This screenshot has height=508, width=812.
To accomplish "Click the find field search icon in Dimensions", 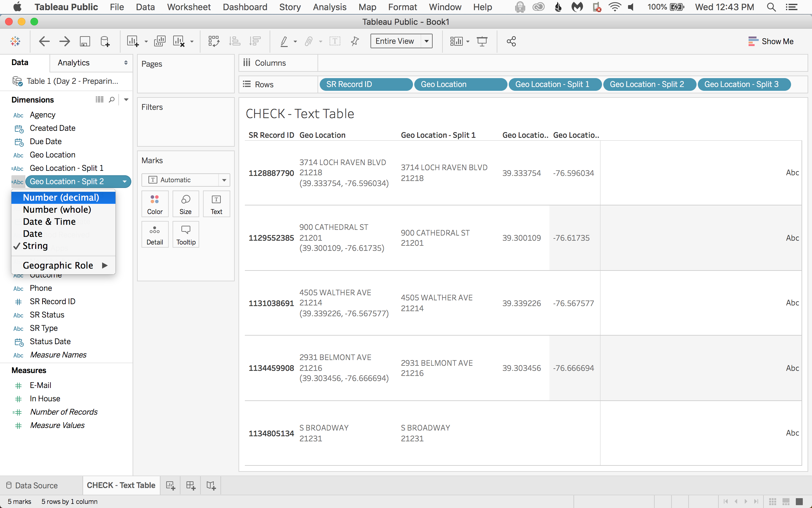I will (112, 100).
